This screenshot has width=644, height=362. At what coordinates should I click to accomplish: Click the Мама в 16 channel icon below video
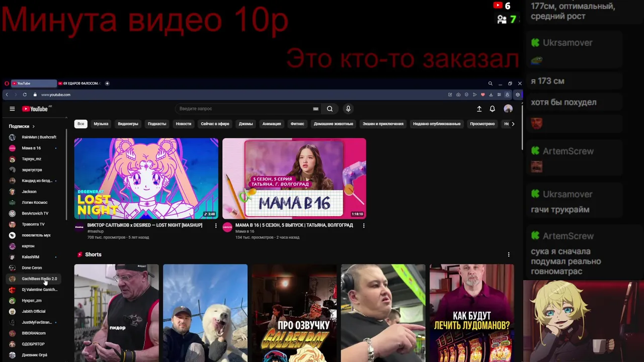(x=227, y=227)
